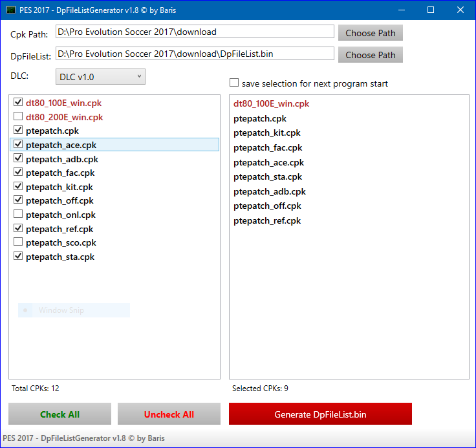Click ptepatch_onl.cpk name in left list
Screen dimensions: 476x448
pyautogui.click(x=61, y=215)
